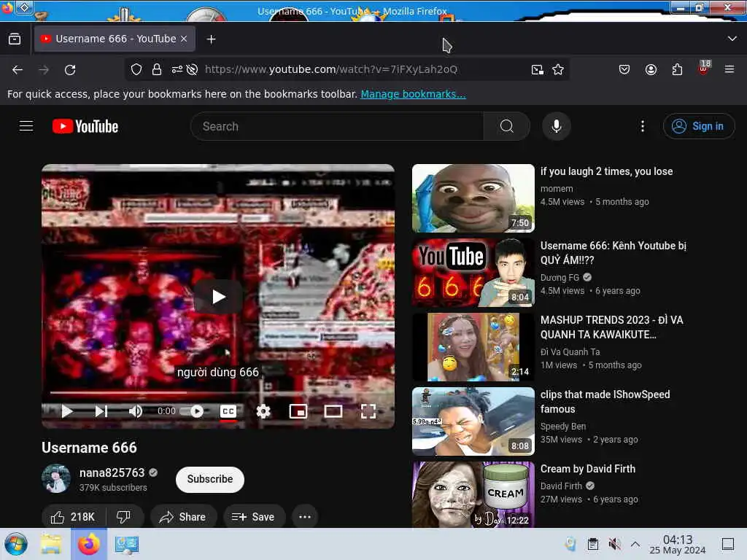This screenshot has width=747, height=560.
Task: Open the Windows Start orb
Action: [x=16, y=544]
